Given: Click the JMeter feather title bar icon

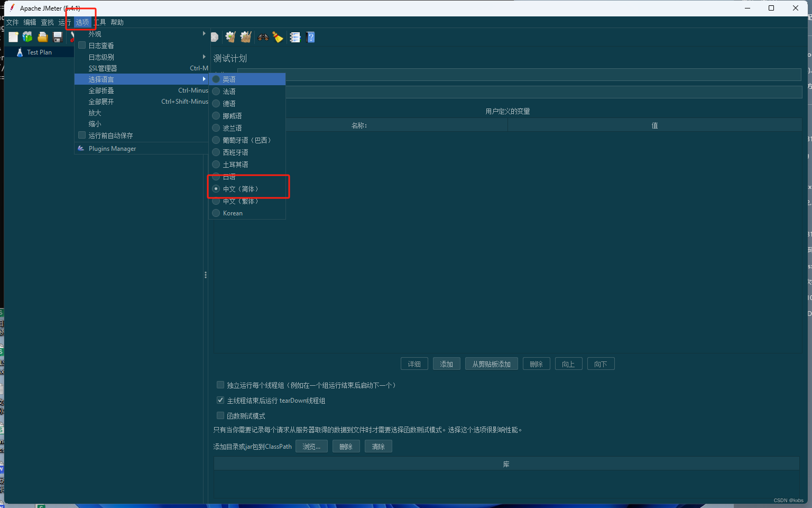Looking at the screenshot, I should (x=12, y=8).
